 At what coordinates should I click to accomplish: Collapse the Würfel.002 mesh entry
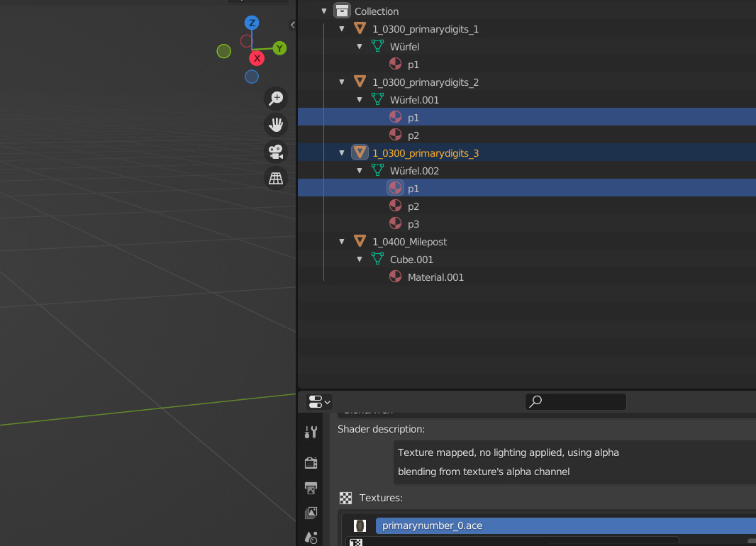point(360,171)
